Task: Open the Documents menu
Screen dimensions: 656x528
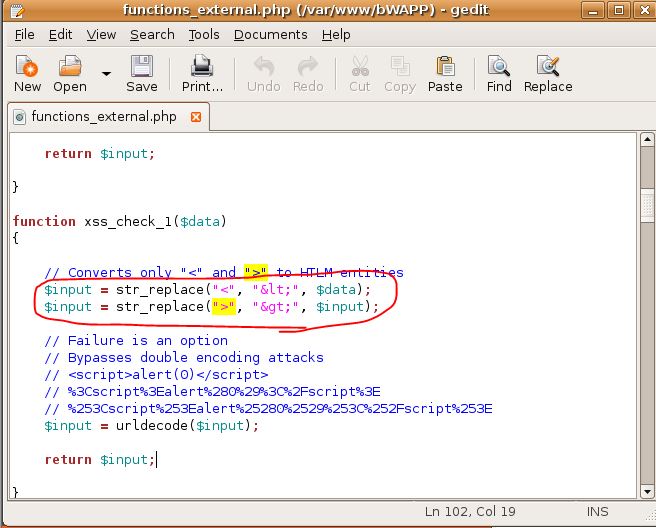Action: (271, 35)
